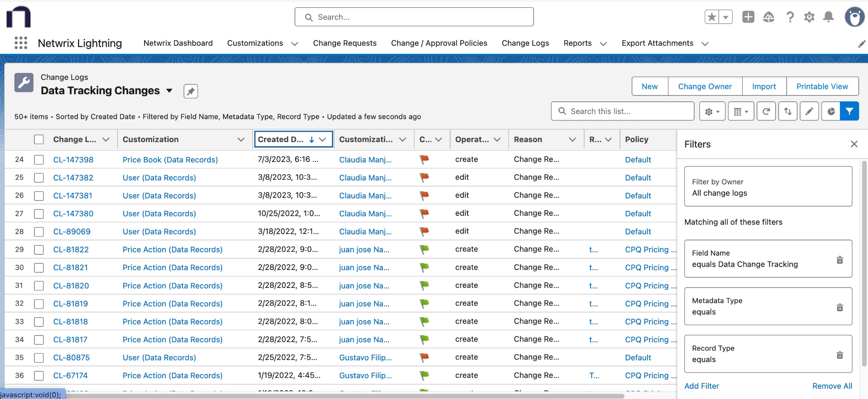Open the Customization column header menu
868x399 pixels.
coord(241,139)
